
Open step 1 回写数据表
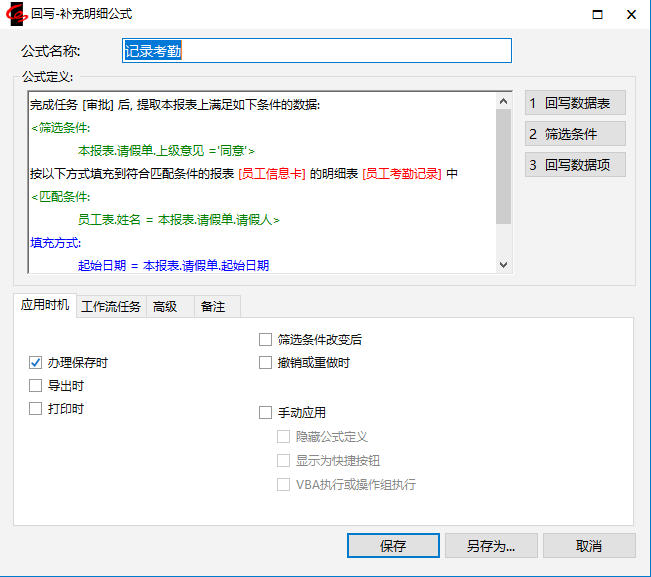(x=575, y=103)
